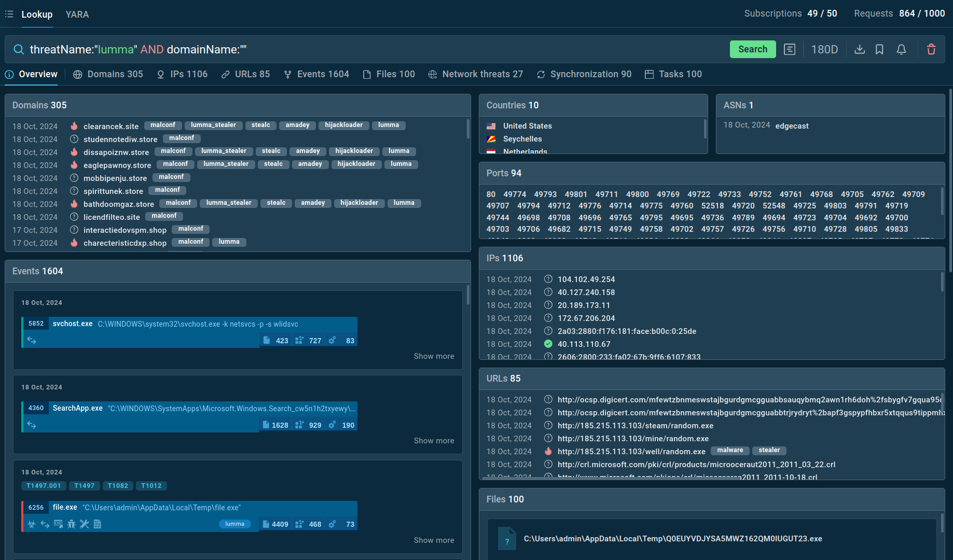Screen dimensions: 953x560
Task: Expand Show more under svchost.exe event
Action: tap(434, 356)
